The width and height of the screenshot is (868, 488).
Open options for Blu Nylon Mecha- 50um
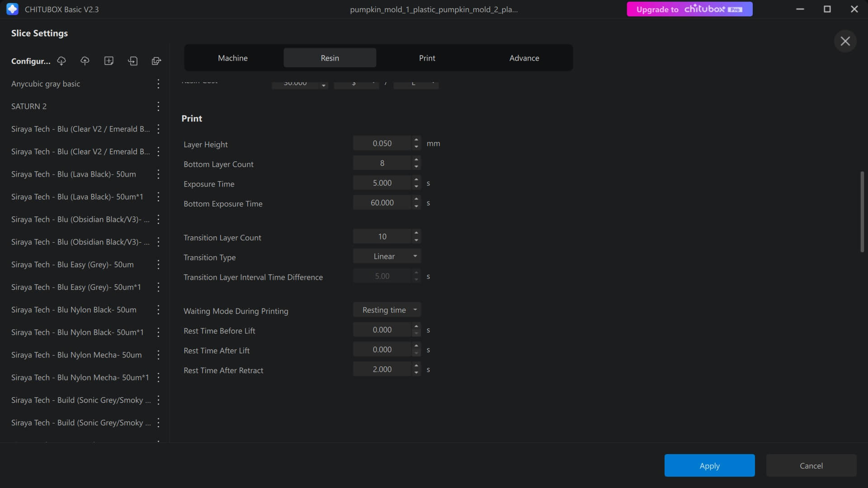point(158,355)
